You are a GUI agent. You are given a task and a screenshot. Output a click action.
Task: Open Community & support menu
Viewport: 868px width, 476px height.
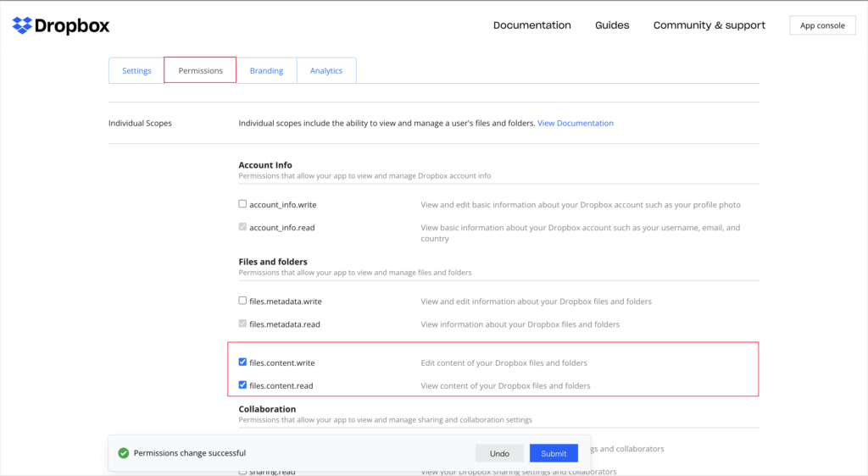point(709,25)
